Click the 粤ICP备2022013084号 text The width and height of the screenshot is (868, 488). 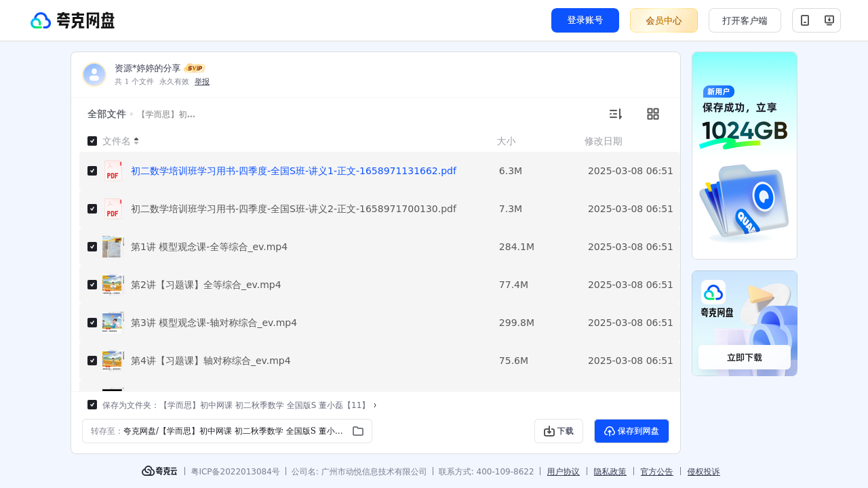coord(235,472)
